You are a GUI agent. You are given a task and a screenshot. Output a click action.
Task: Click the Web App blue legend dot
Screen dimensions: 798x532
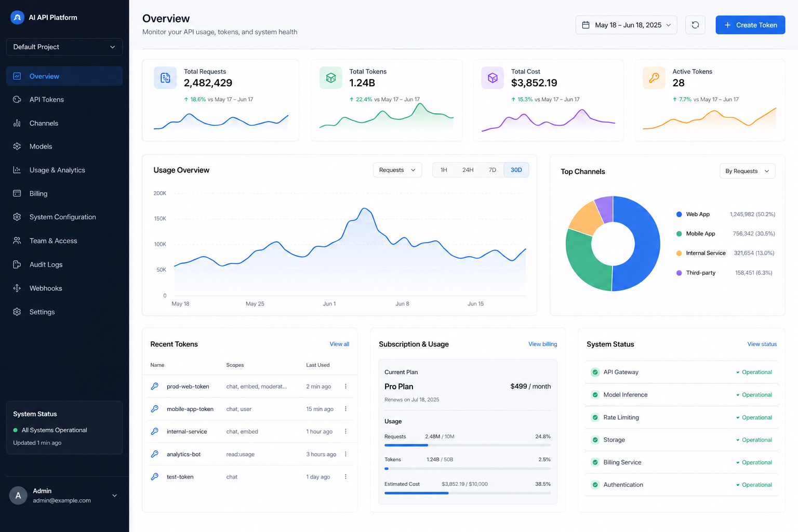(x=679, y=214)
